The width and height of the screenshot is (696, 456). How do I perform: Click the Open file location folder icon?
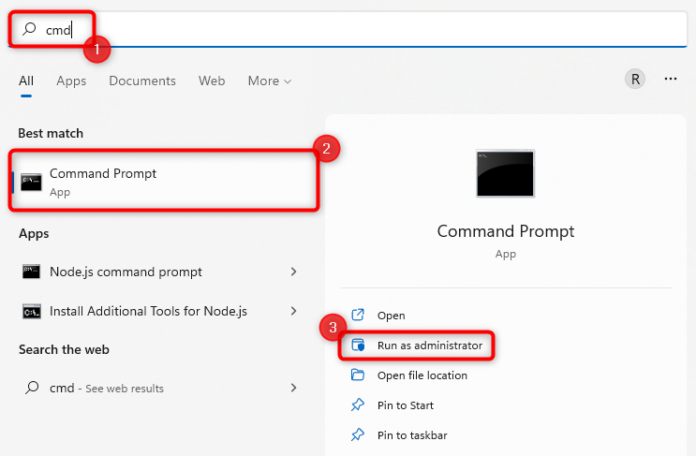[358, 376]
